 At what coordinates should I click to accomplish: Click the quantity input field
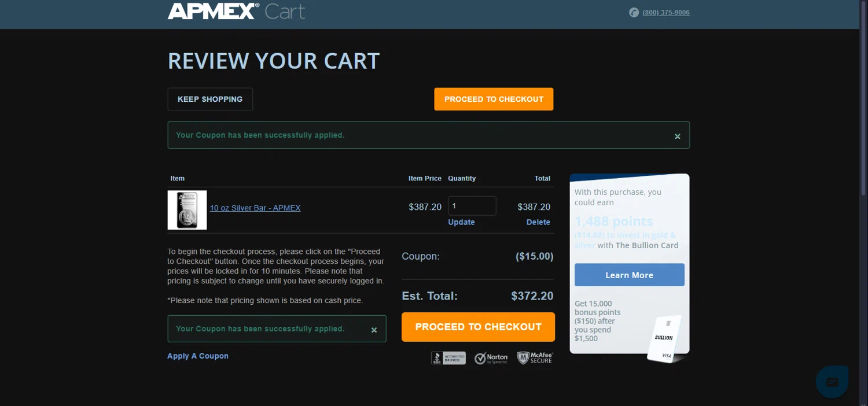(472, 206)
